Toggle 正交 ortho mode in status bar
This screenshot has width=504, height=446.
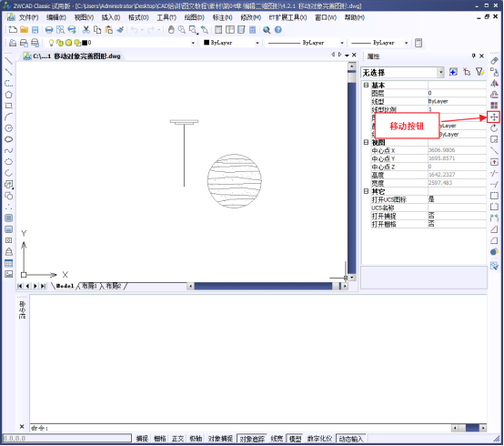(177, 439)
